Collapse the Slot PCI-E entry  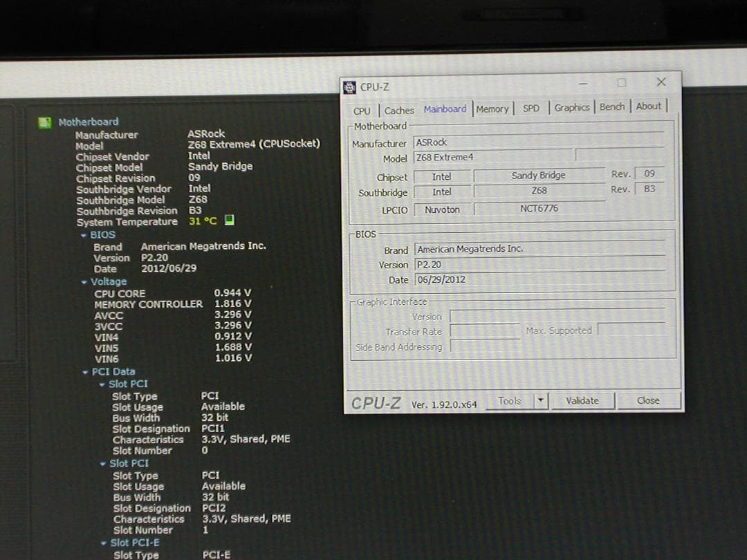(104, 543)
